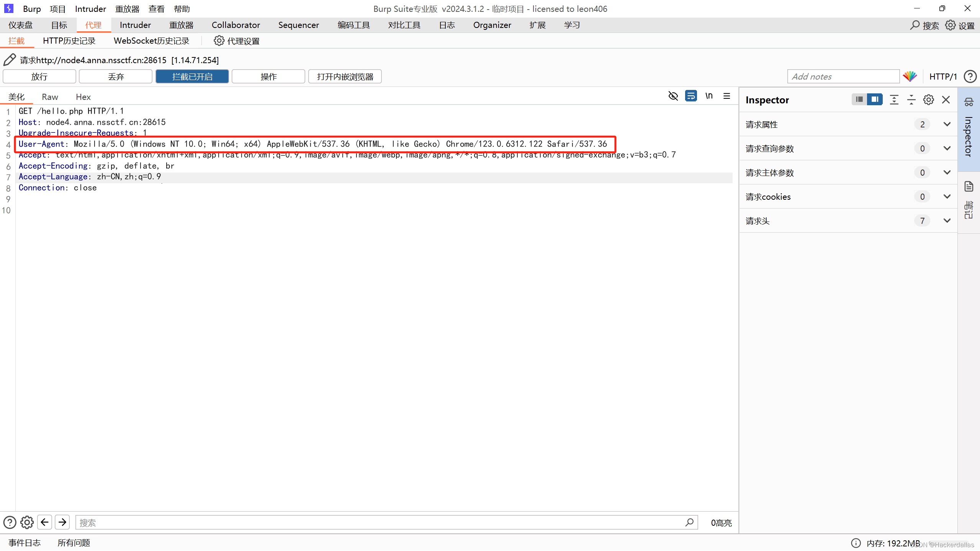
Task: Expand the 请求头 section
Action: click(x=947, y=221)
